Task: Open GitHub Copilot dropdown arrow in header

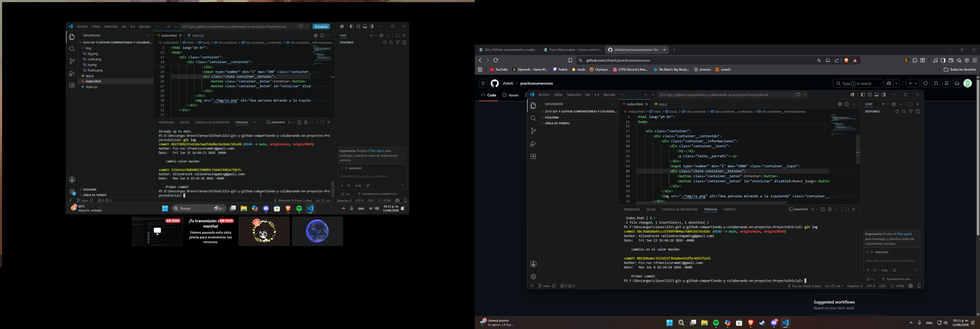Action: pyautogui.click(x=896, y=84)
